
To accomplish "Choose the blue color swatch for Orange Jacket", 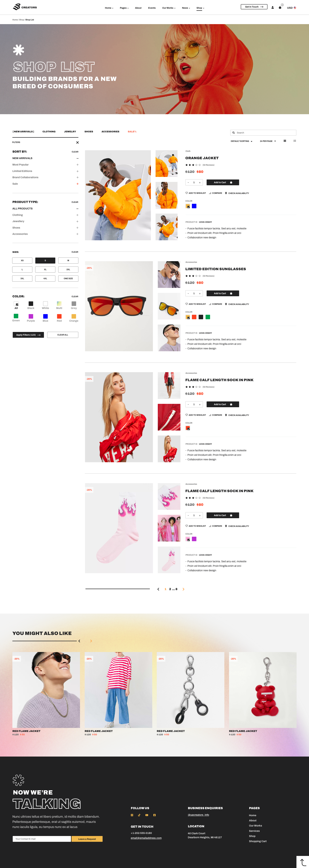I will point(194,206).
